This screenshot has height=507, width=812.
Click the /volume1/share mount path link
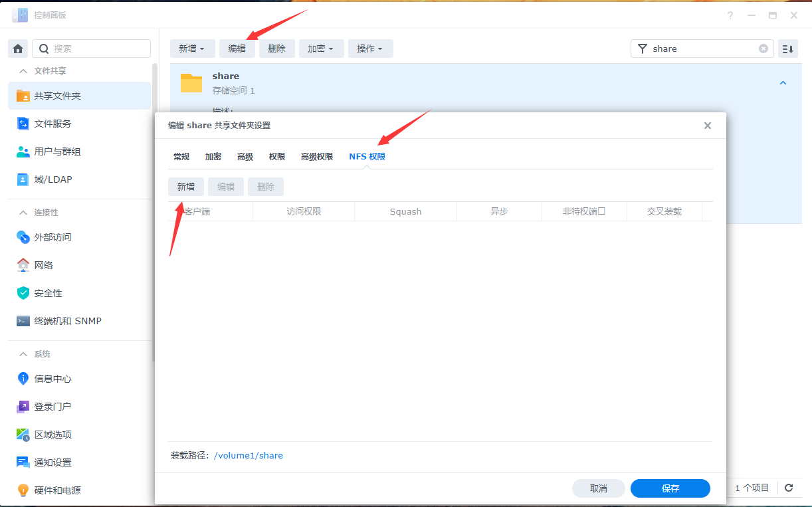pos(249,456)
